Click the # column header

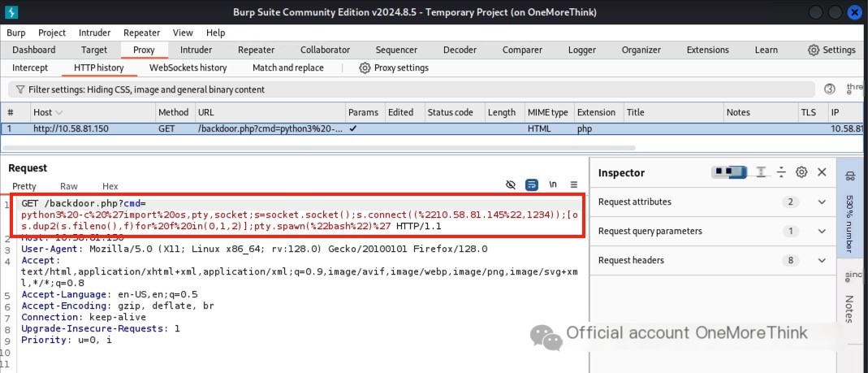pyautogui.click(x=15, y=112)
